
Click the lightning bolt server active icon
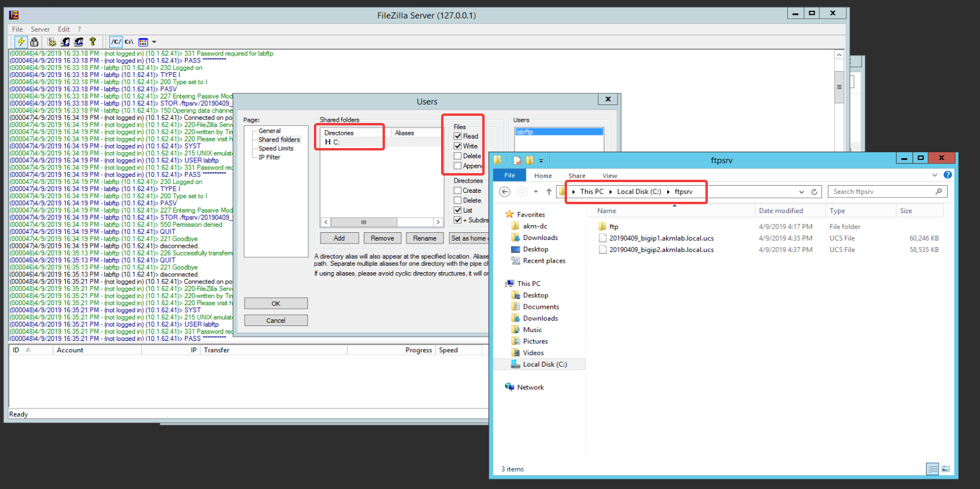click(21, 42)
